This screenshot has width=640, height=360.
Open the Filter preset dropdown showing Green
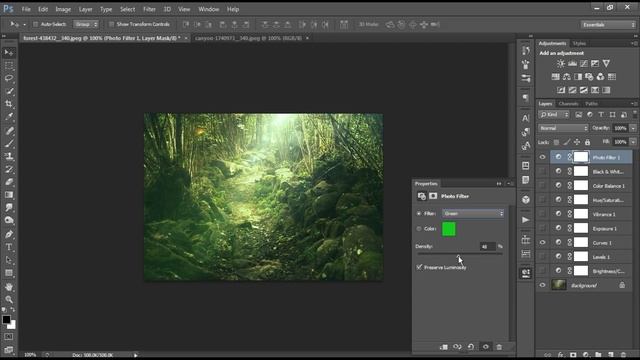(x=473, y=213)
